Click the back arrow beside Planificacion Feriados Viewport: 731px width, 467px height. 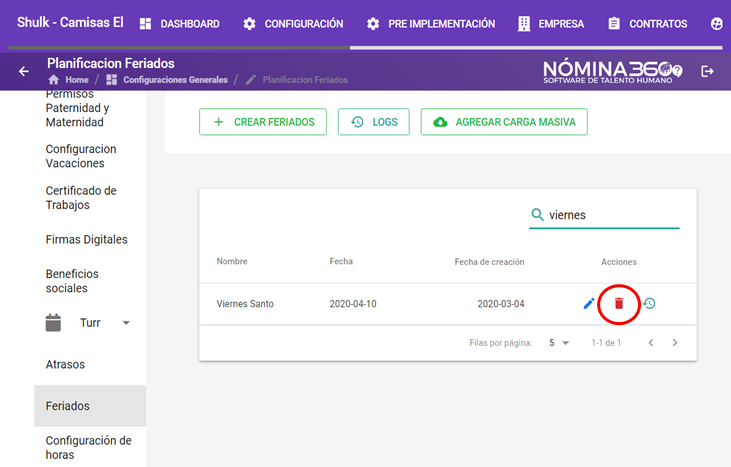24,71
